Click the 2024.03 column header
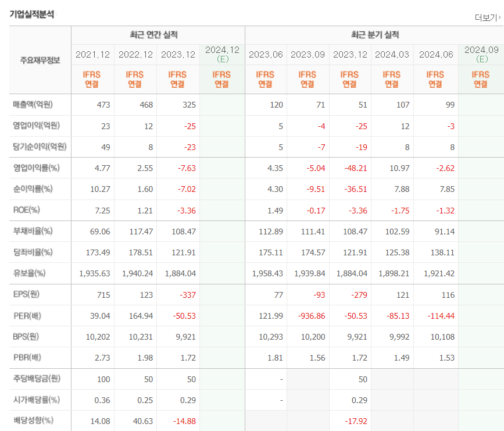The image size is (504, 431). click(x=392, y=55)
